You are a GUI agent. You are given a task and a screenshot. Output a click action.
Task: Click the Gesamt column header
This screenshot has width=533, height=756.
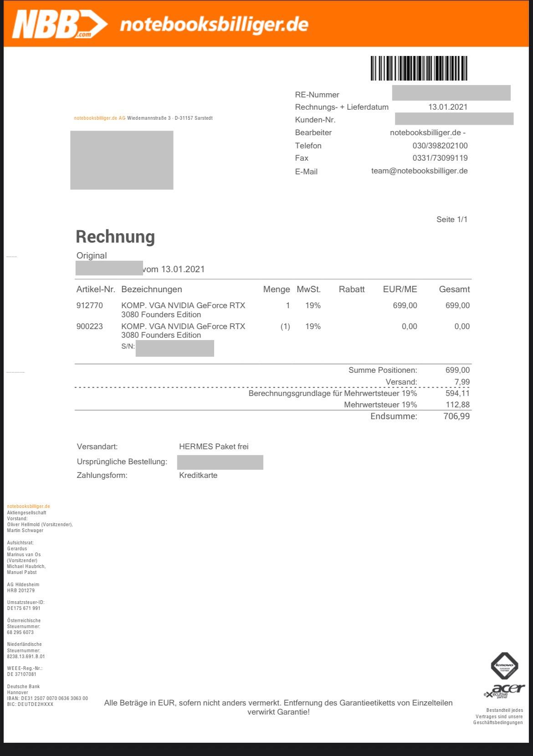[454, 289]
